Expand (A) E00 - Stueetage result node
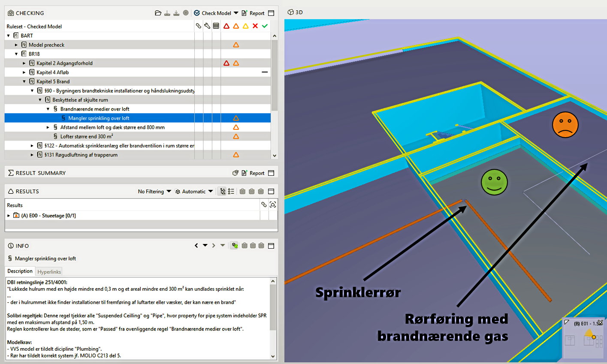The image size is (607, 364). tap(9, 216)
